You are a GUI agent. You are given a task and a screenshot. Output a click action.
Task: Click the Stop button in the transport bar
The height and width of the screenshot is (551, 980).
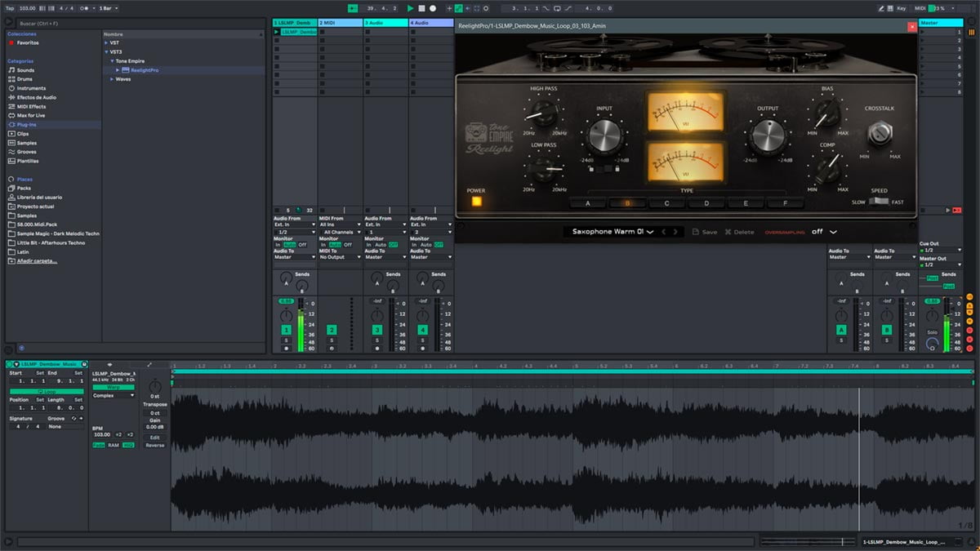click(x=421, y=8)
